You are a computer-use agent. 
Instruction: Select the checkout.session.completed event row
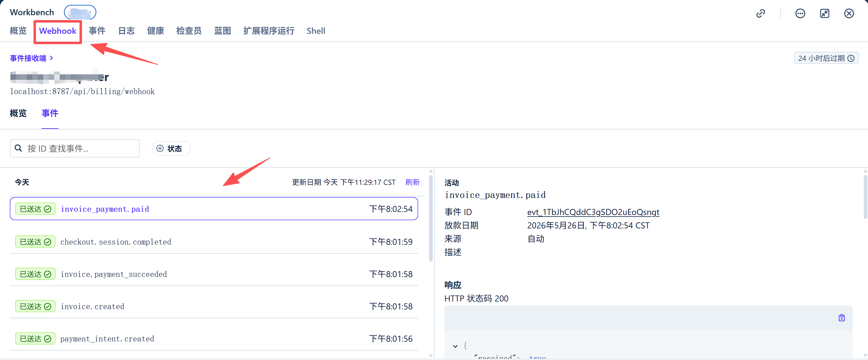click(x=214, y=242)
